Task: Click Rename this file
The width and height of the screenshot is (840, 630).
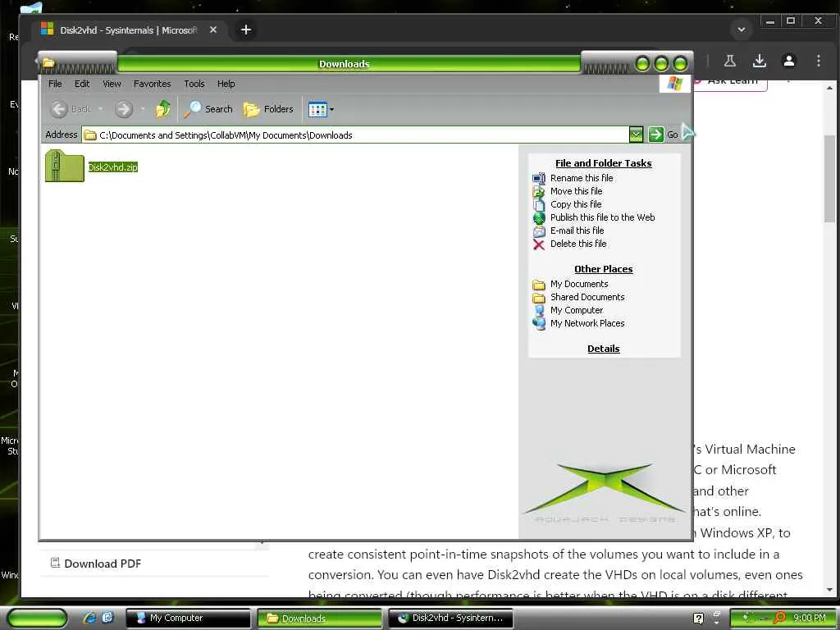Action: coord(582,178)
